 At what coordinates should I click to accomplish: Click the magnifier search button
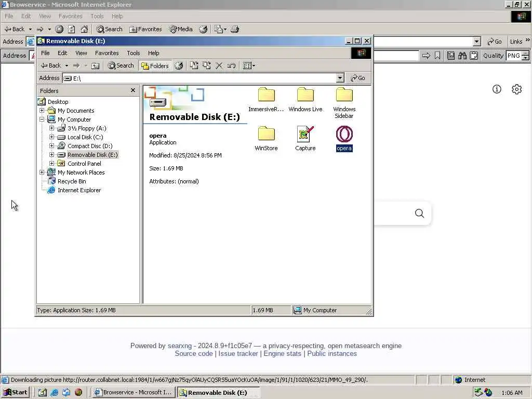[x=419, y=213]
